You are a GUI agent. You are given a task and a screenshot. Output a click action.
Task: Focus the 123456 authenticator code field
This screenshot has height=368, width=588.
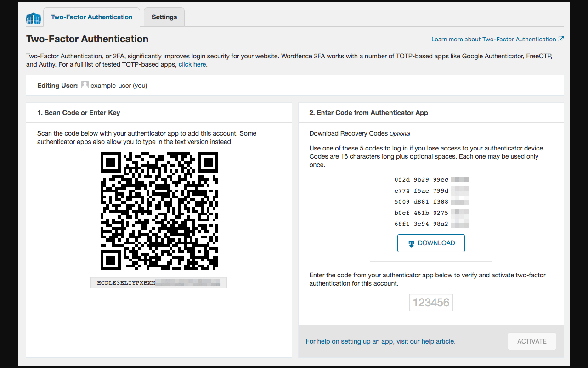click(x=431, y=302)
